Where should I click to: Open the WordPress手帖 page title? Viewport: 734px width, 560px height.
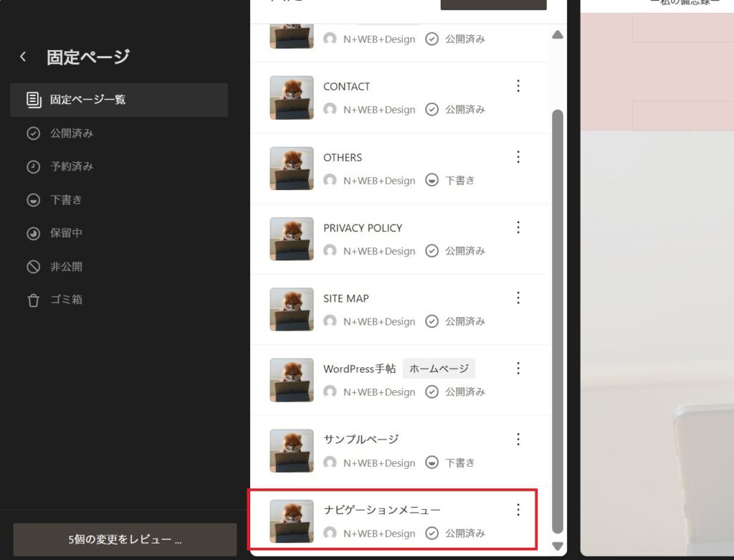click(x=360, y=369)
